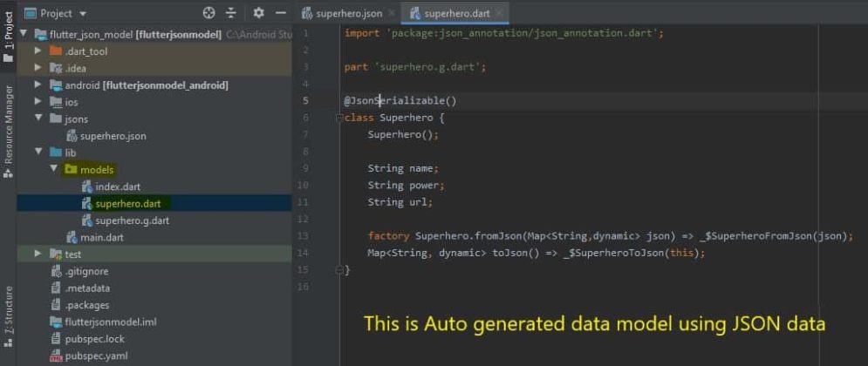Expand the test folder

pos(38,254)
